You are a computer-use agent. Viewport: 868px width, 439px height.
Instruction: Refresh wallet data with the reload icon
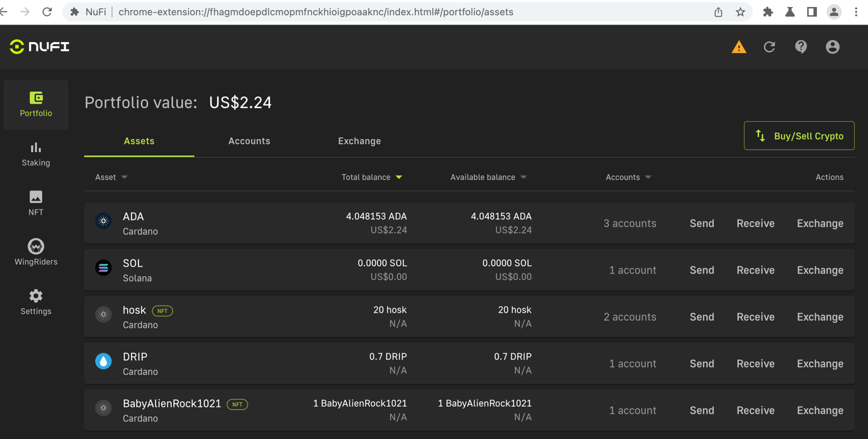769,47
